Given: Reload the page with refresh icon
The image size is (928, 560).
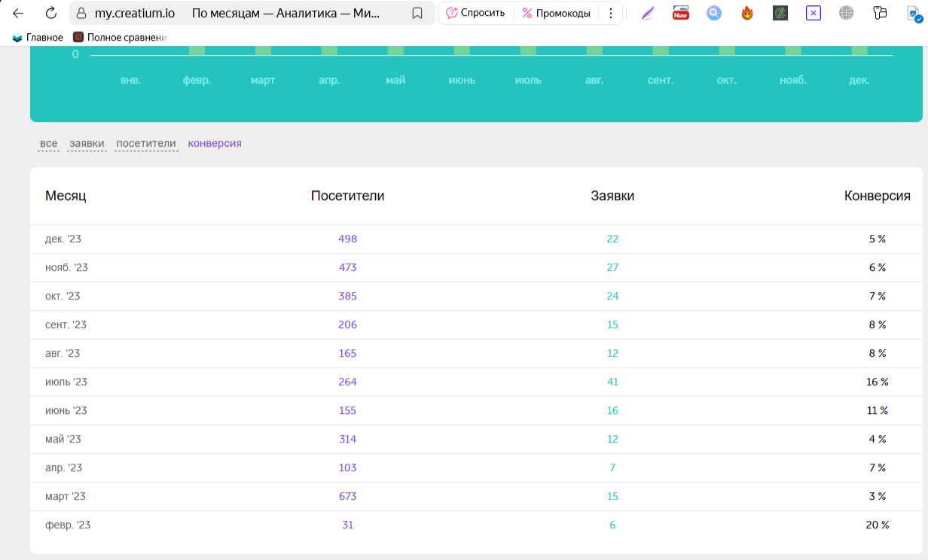Looking at the screenshot, I should pos(51,13).
